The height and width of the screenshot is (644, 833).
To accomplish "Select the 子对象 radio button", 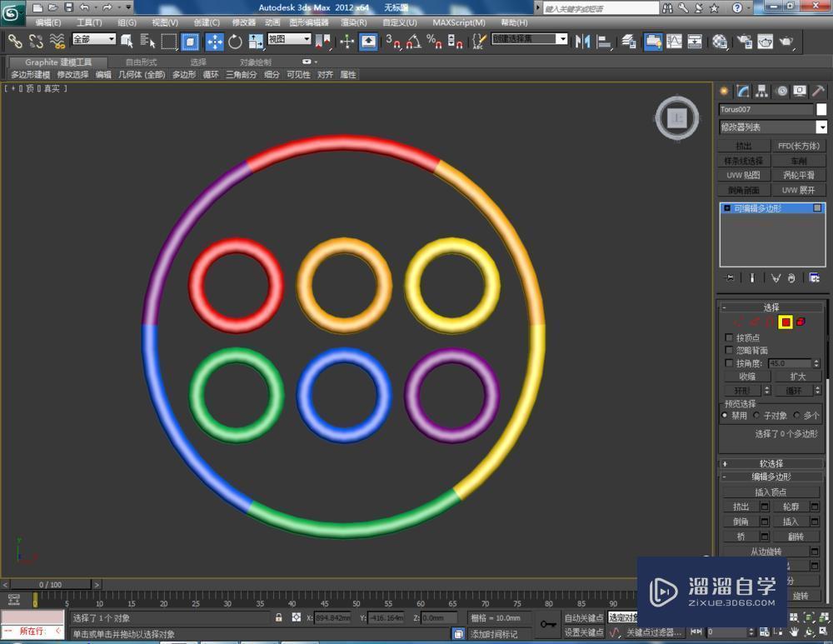I will coord(757,415).
